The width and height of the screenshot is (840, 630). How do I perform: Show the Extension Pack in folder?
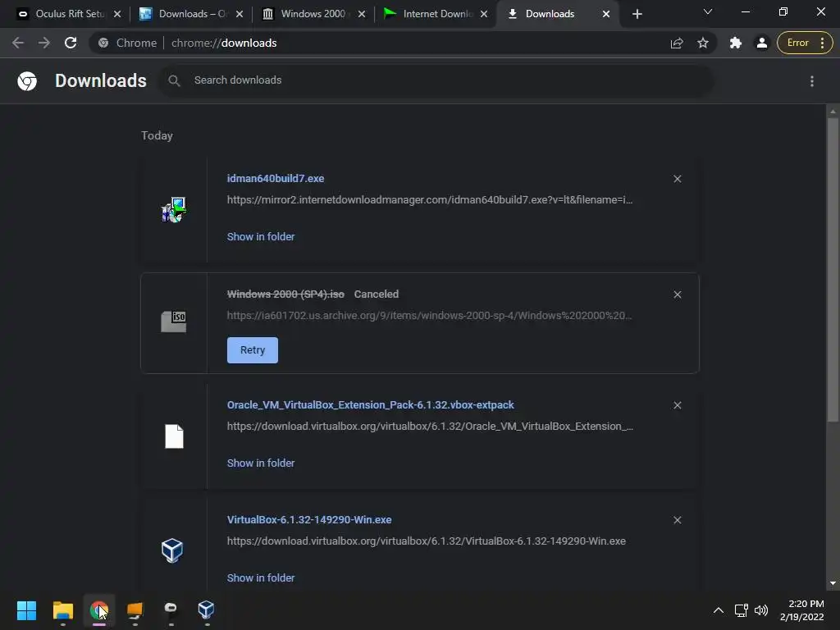point(261,463)
